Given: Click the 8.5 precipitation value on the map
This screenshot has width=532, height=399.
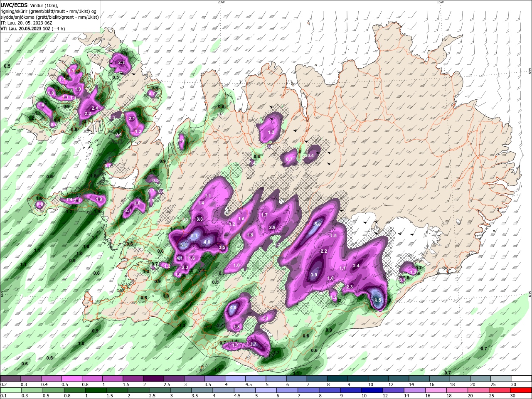Looking at the screenshot, I should 378,300.
